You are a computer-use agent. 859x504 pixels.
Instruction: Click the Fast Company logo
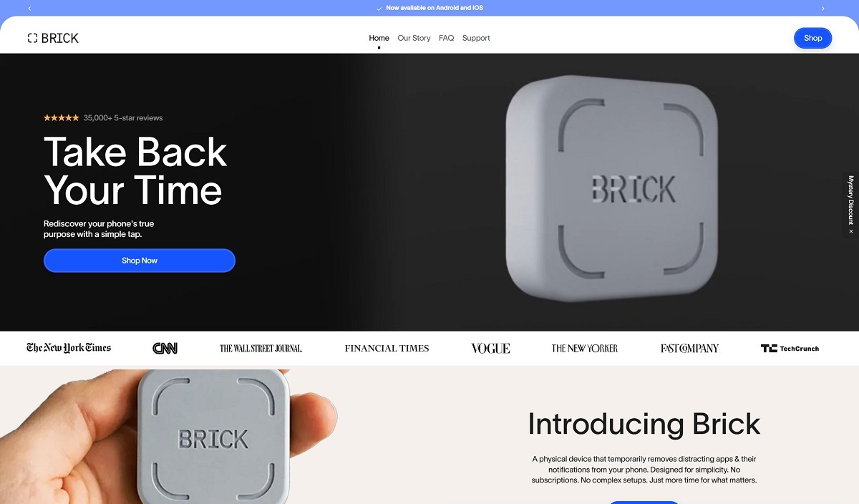pos(689,348)
